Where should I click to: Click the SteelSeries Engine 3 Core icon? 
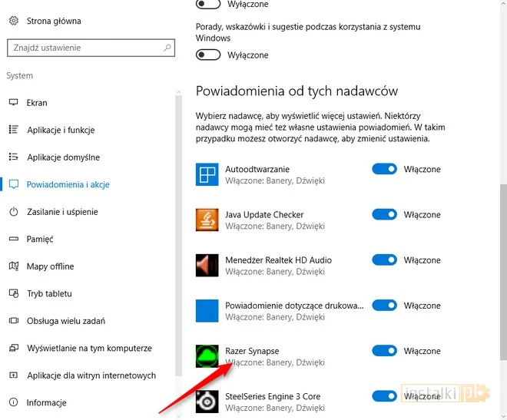click(207, 402)
